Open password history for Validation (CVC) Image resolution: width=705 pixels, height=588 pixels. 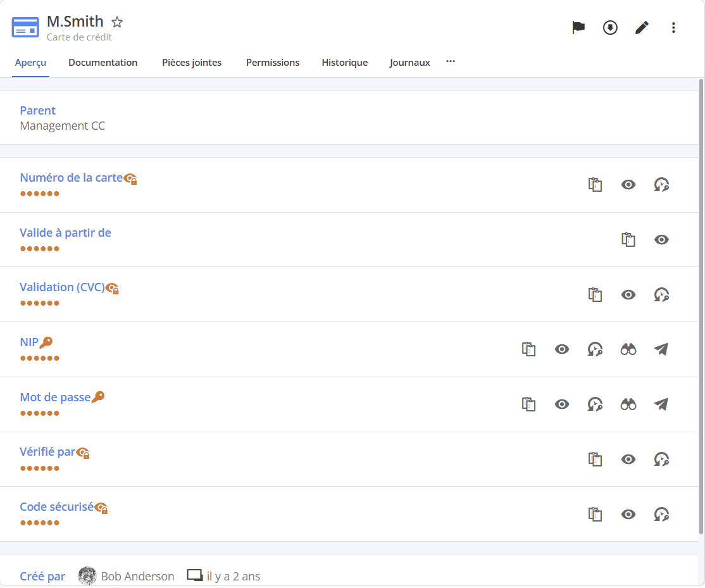(661, 294)
